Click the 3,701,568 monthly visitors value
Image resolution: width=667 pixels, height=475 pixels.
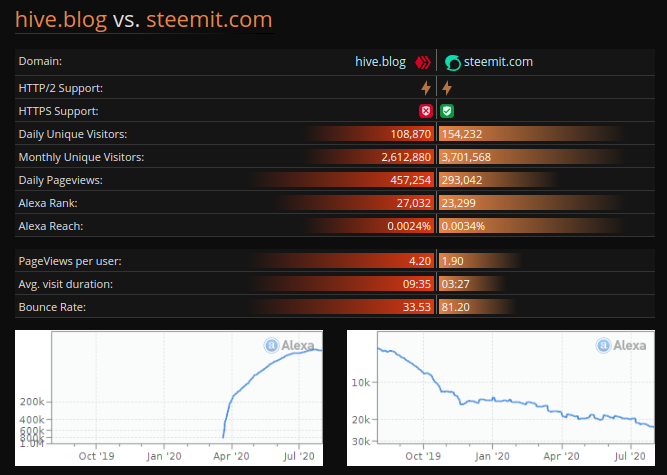click(x=466, y=157)
